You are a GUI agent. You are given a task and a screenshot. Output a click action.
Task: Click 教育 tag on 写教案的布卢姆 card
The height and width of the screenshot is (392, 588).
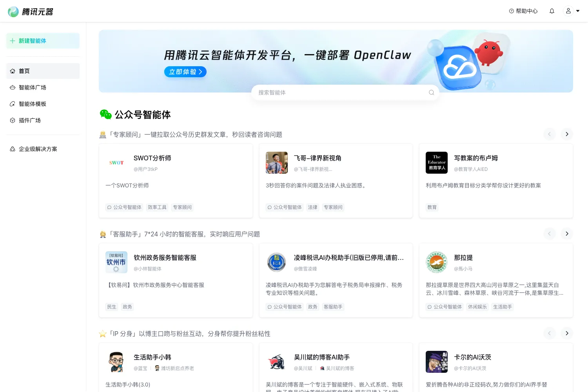(432, 207)
